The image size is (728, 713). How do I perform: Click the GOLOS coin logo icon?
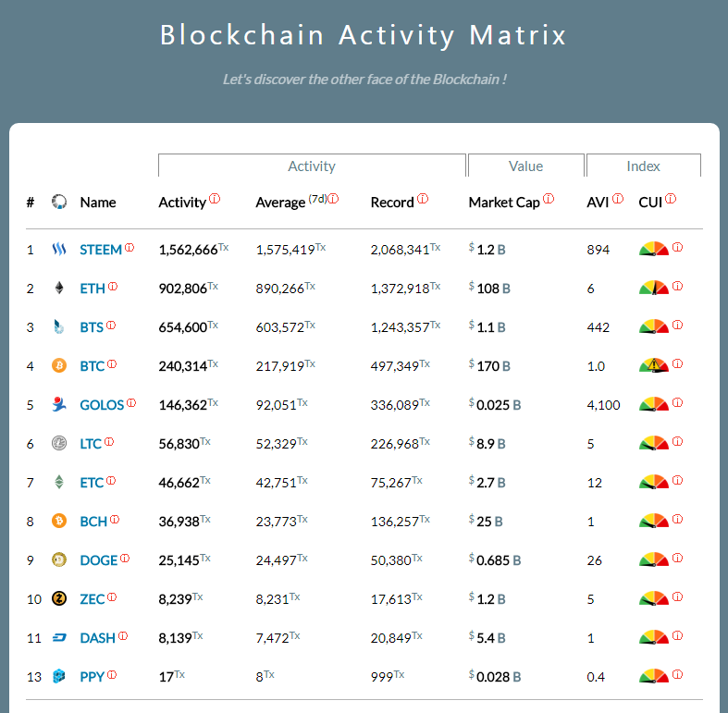point(59,404)
